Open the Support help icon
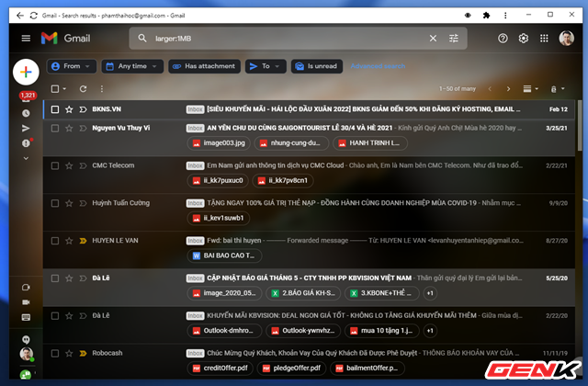This screenshot has height=386, width=588. pos(503,39)
